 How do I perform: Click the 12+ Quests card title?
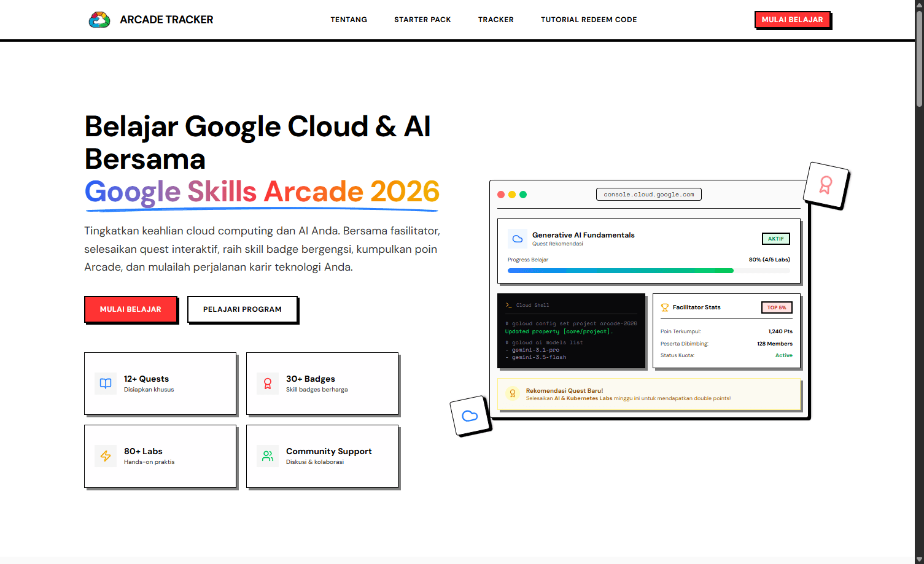pyautogui.click(x=146, y=379)
